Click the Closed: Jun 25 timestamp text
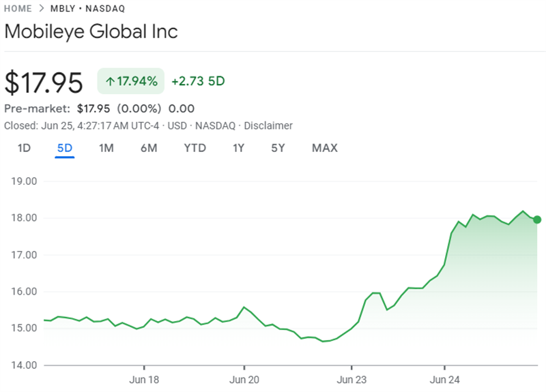Screen dimensions: 546x392 point(81,125)
